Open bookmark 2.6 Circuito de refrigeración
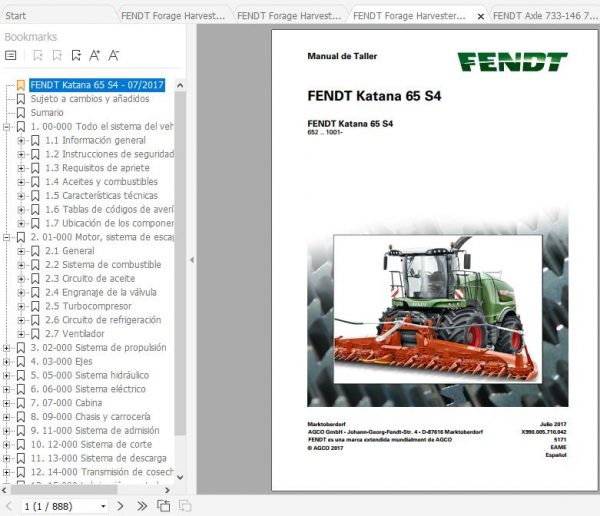 (103, 320)
